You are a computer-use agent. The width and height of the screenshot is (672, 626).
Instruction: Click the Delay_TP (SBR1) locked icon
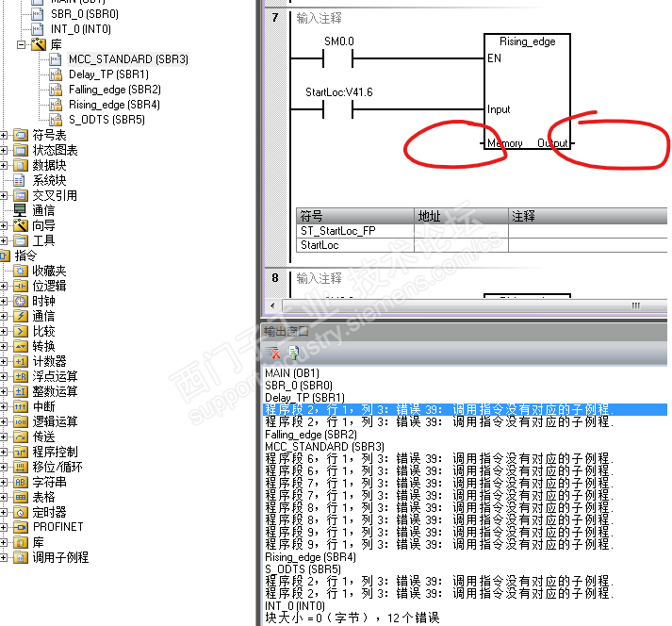pos(56,74)
